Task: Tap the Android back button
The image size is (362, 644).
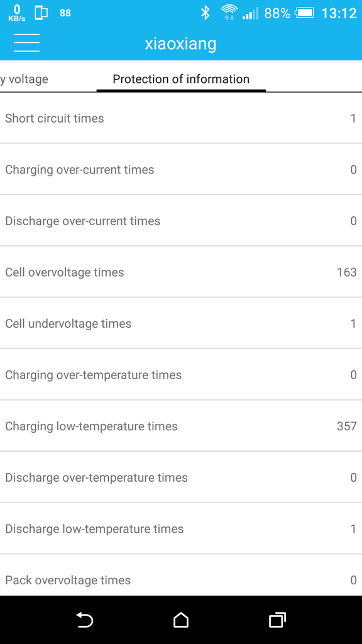Action: point(85,619)
